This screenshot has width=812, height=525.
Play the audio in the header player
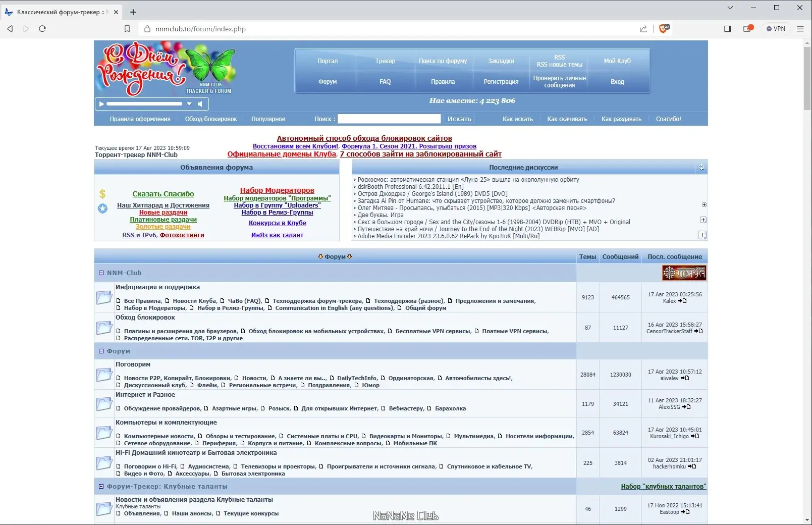(101, 104)
